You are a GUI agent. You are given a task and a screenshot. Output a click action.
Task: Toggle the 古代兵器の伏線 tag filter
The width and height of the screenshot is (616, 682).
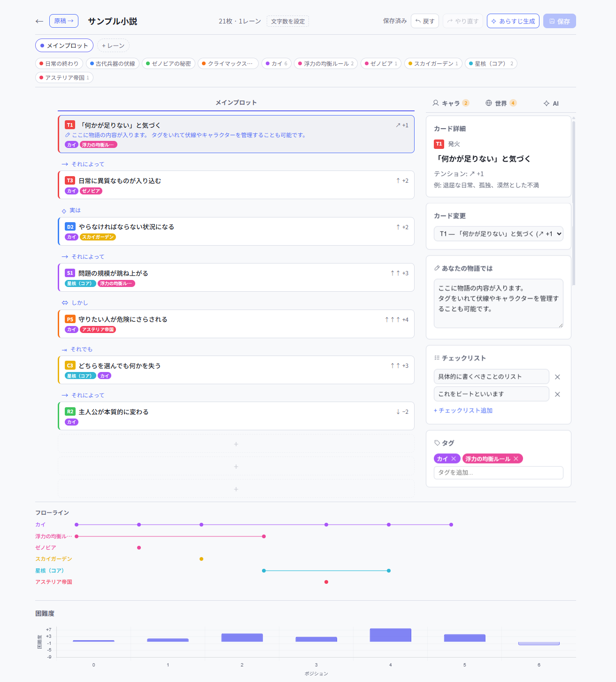(113, 63)
